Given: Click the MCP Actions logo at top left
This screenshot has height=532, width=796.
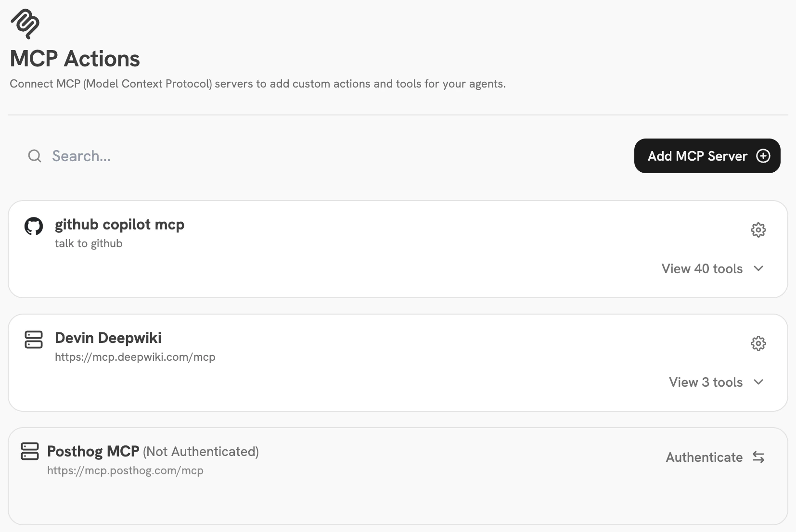Looking at the screenshot, I should [x=25, y=23].
